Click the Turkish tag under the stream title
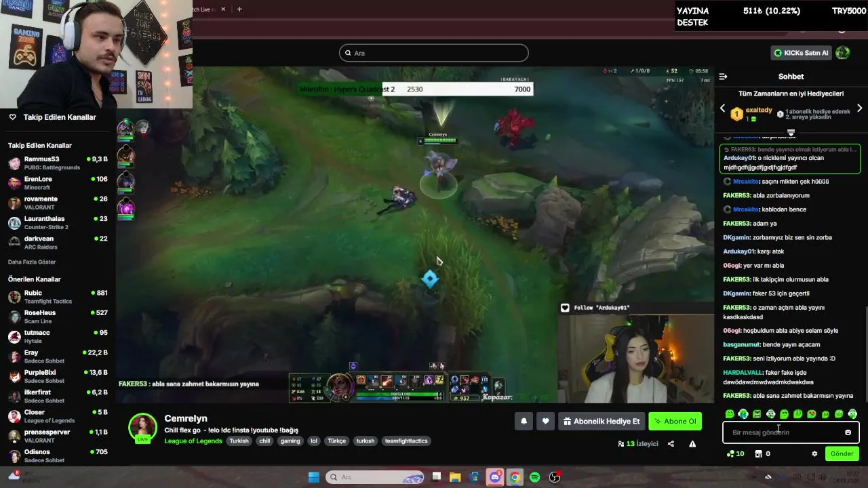This screenshot has height=488, width=868. point(239,441)
